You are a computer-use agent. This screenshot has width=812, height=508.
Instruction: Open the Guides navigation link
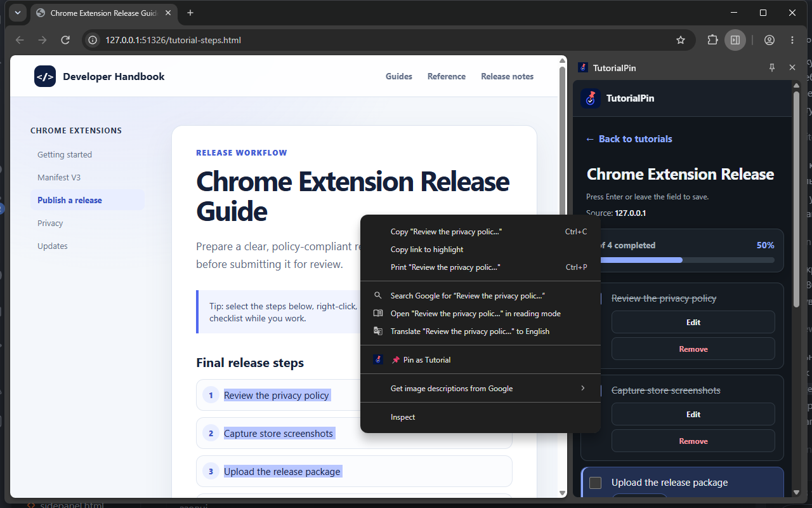[399, 76]
